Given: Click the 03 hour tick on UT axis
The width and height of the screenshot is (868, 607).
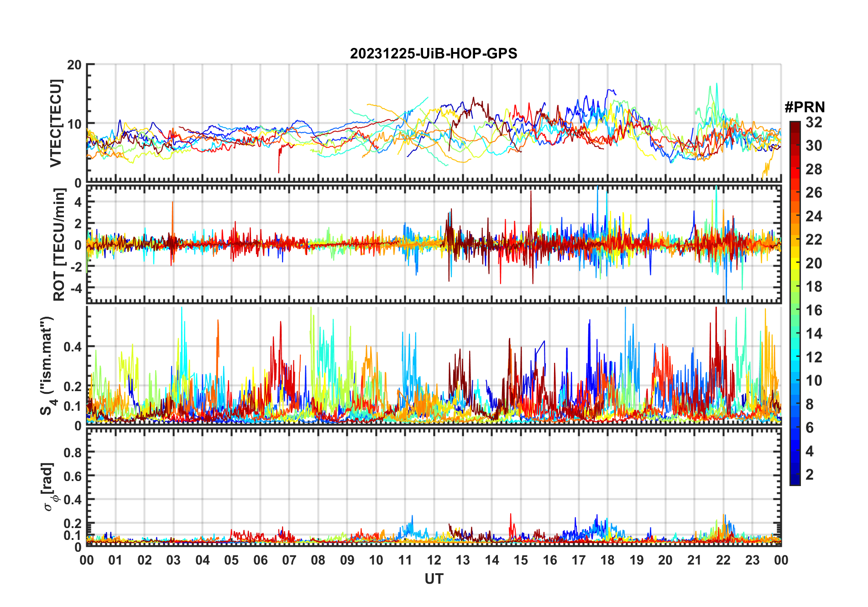Looking at the screenshot, I should point(173,560).
